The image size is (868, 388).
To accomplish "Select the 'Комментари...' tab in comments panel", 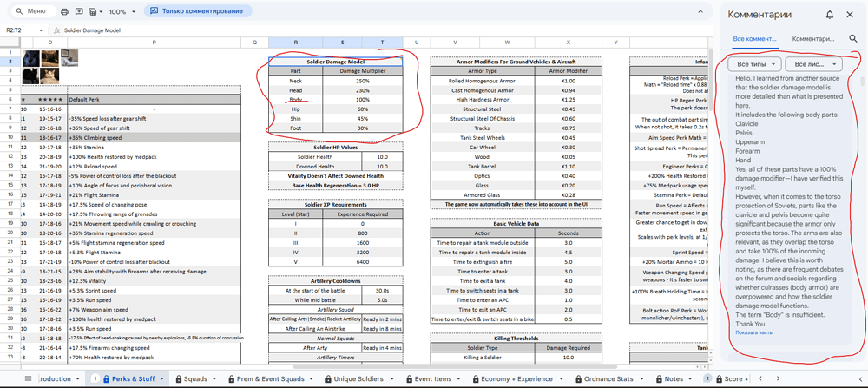I will tap(812, 39).
